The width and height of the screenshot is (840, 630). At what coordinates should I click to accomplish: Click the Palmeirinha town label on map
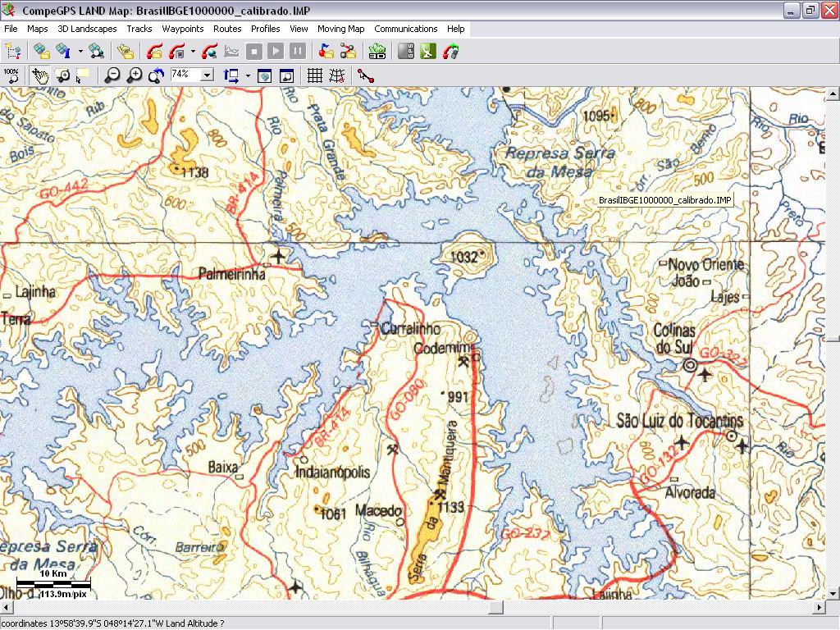(x=231, y=274)
